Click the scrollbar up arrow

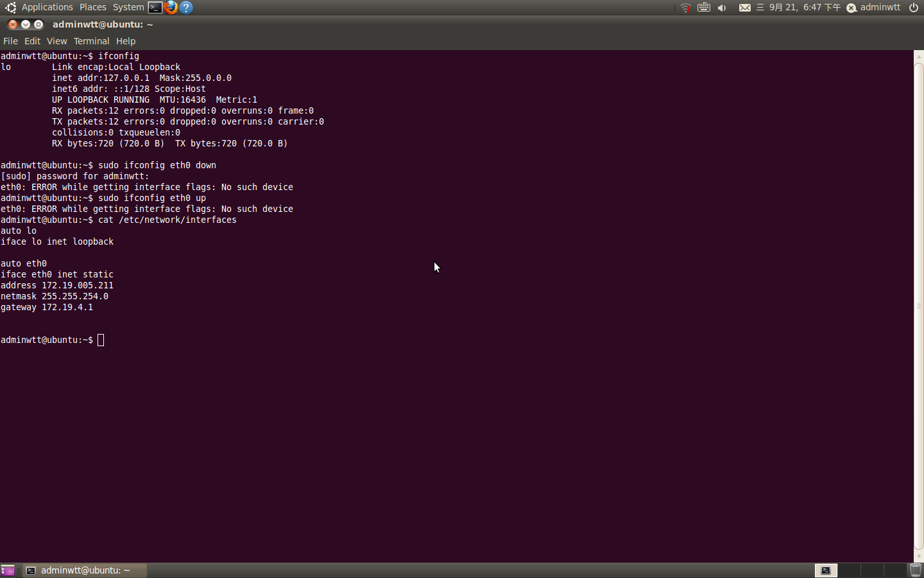click(x=919, y=56)
